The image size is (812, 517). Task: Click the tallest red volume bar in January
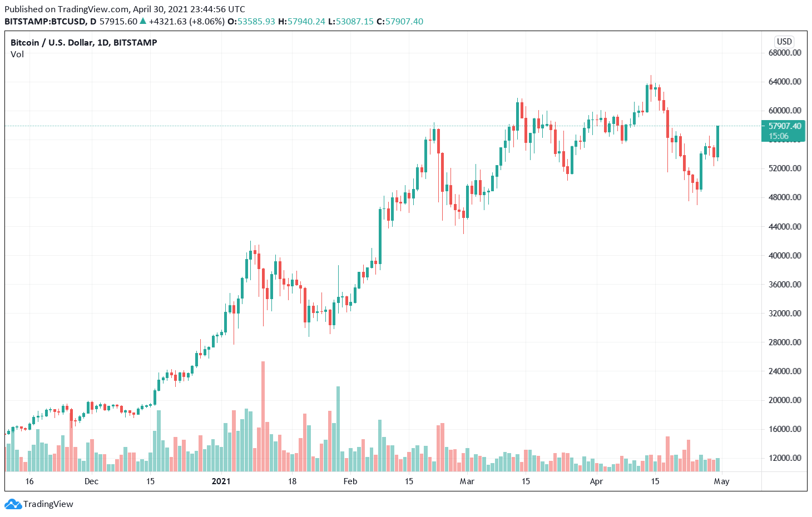263,416
